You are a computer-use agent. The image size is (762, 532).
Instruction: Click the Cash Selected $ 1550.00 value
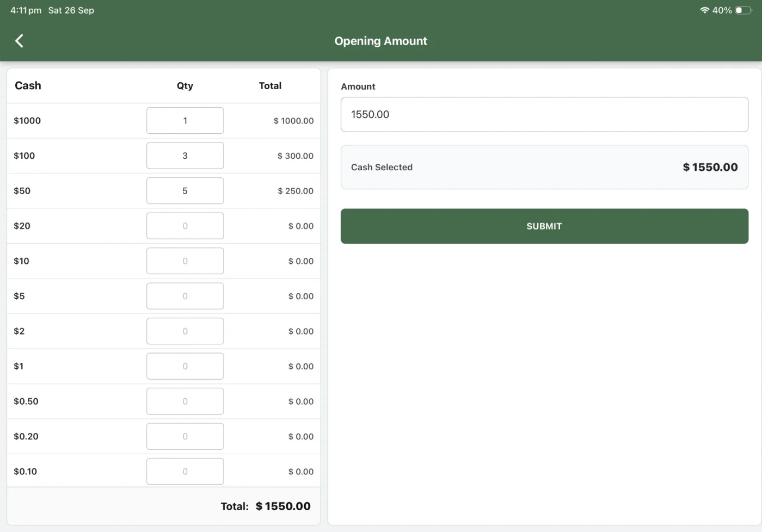tap(710, 167)
